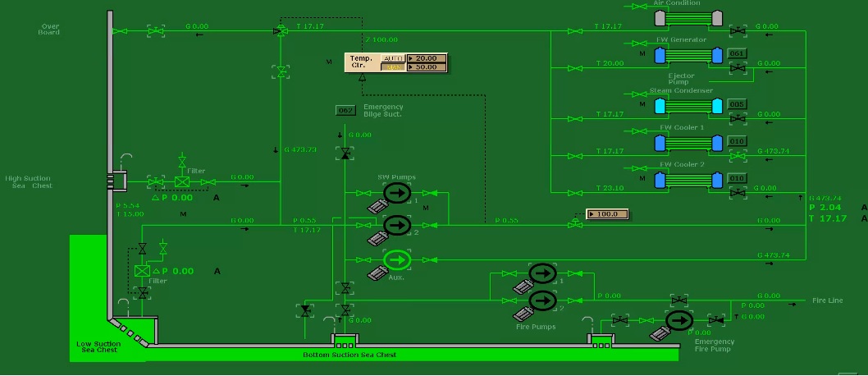
Task: Click the 005 tag beside Steam Condenser
Action: click(x=737, y=104)
